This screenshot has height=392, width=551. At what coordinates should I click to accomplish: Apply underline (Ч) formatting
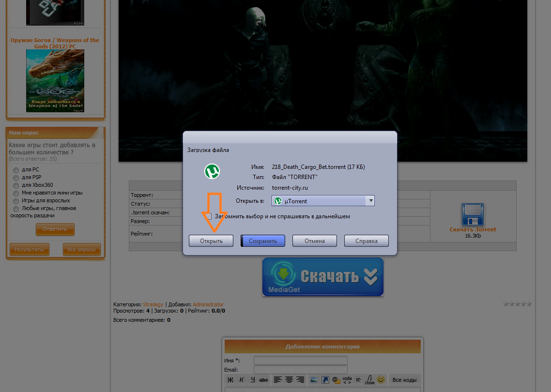click(x=253, y=380)
